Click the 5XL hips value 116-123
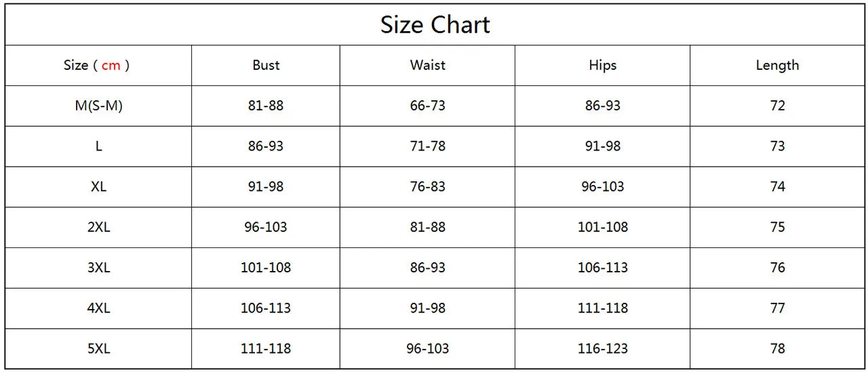The height and width of the screenshot is (372, 868). click(602, 348)
